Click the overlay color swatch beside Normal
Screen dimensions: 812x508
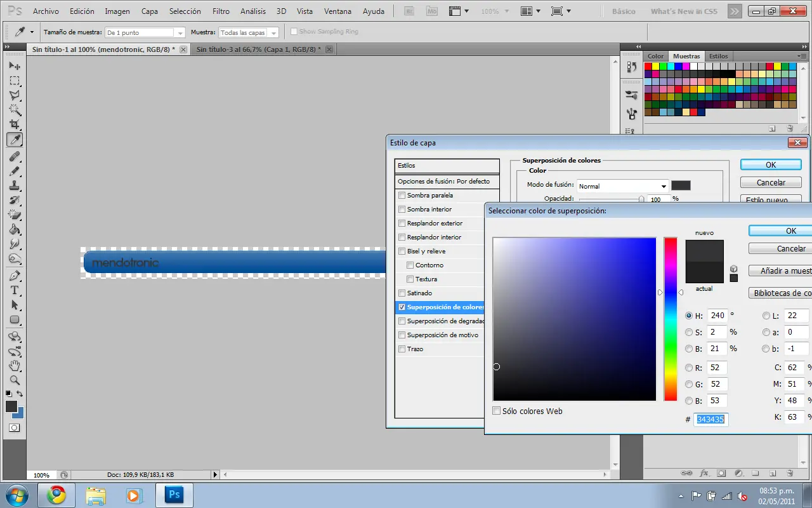click(681, 185)
